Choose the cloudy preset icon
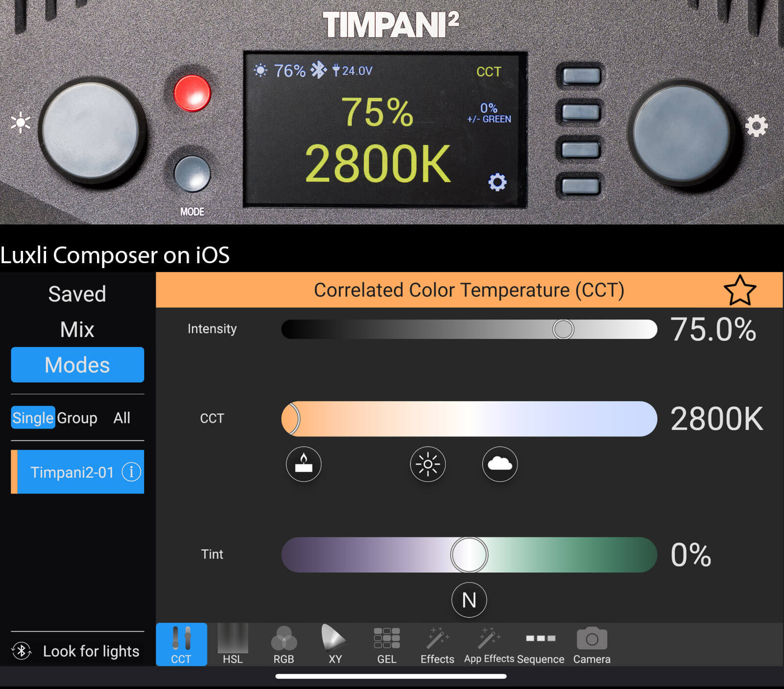This screenshot has width=784, height=689. [x=499, y=464]
